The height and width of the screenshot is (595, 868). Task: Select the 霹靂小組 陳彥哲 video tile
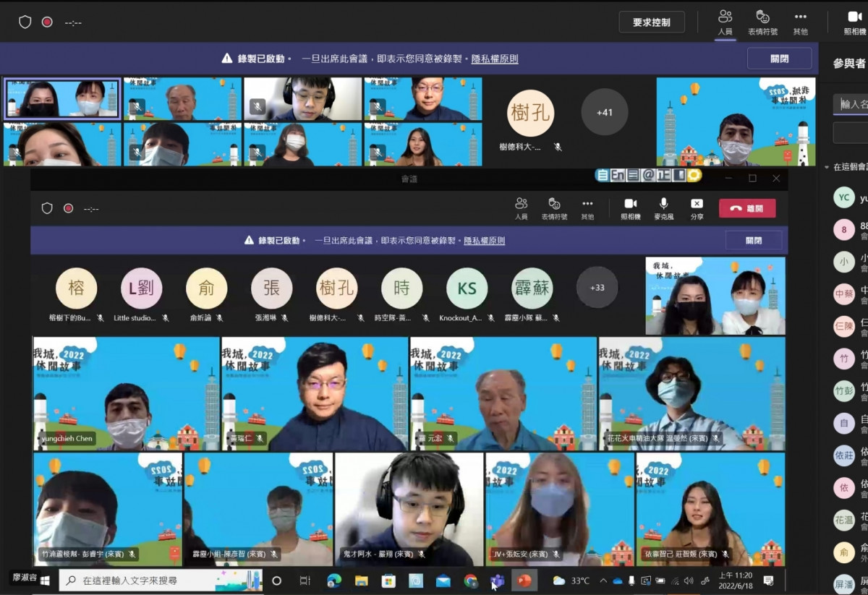pos(258,509)
